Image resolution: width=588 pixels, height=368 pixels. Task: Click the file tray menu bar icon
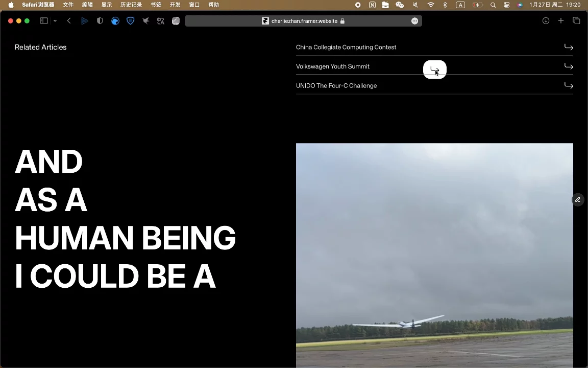click(x=385, y=5)
